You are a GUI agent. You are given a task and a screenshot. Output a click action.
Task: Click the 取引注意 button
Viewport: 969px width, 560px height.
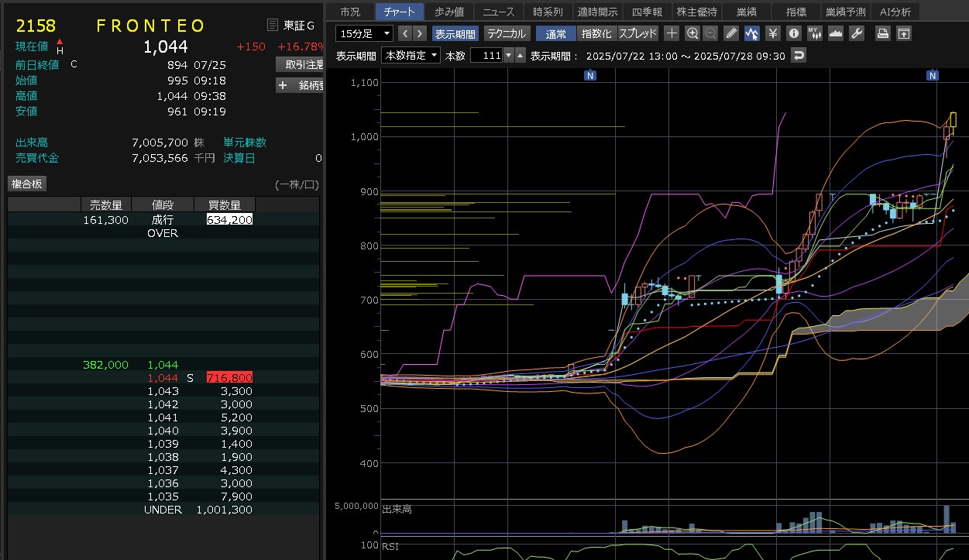coord(299,65)
